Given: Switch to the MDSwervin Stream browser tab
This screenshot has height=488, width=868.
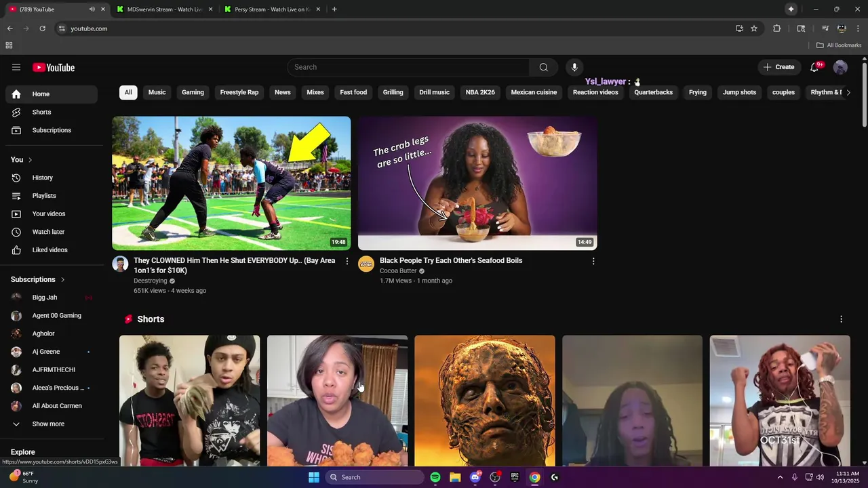Looking at the screenshot, I should pos(164,9).
